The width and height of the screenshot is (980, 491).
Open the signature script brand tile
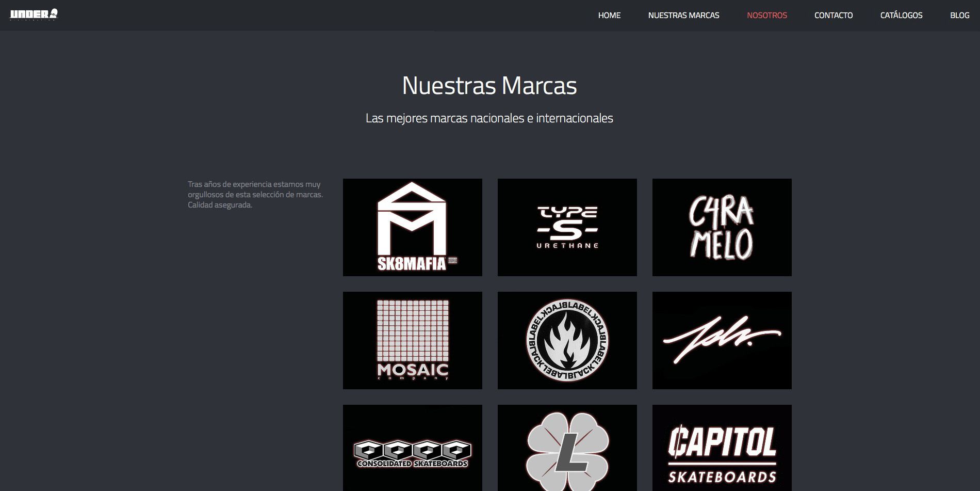click(722, 340)
